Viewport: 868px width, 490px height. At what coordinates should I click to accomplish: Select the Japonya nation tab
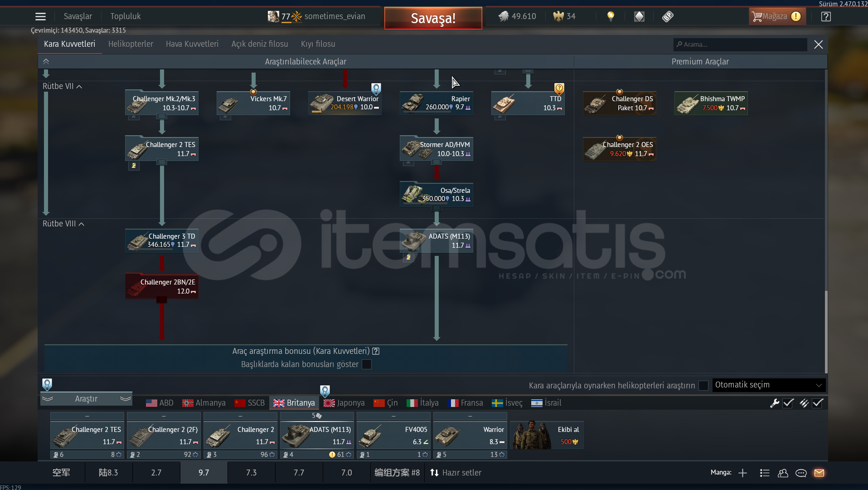(344, 403)
